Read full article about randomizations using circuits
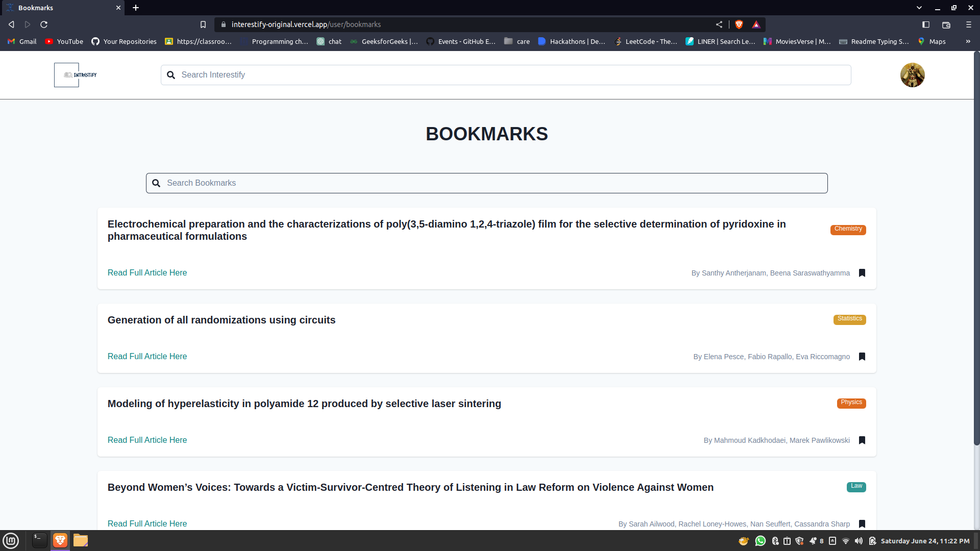 click(x=147, y=356)
